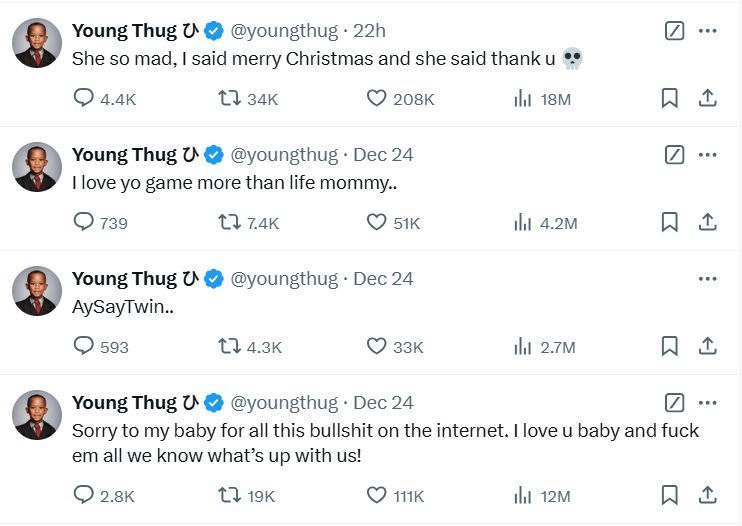The width and height of the screenshot is (742, 526).
Task: View analytics of the 18M views tweet
Action: point(522,98)
